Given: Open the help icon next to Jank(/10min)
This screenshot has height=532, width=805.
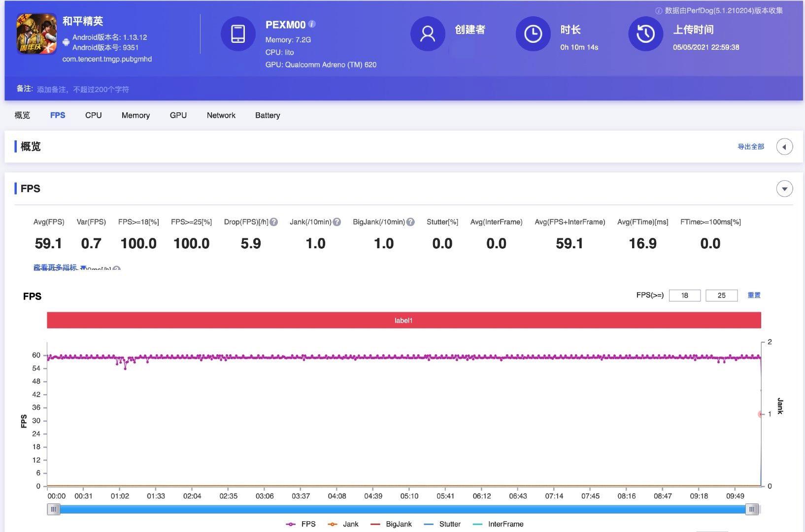Looking at the screenshot, I should [337, 222].
